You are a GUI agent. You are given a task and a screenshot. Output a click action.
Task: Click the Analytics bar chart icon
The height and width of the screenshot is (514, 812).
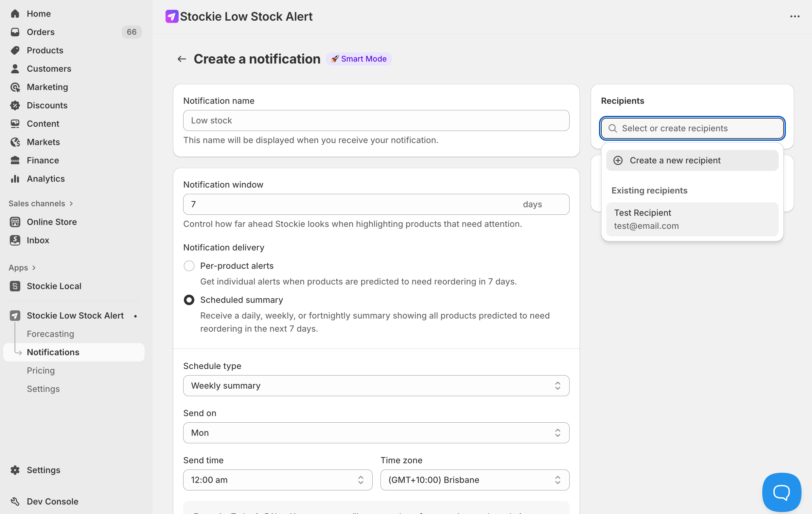click(x=15, y=178)
